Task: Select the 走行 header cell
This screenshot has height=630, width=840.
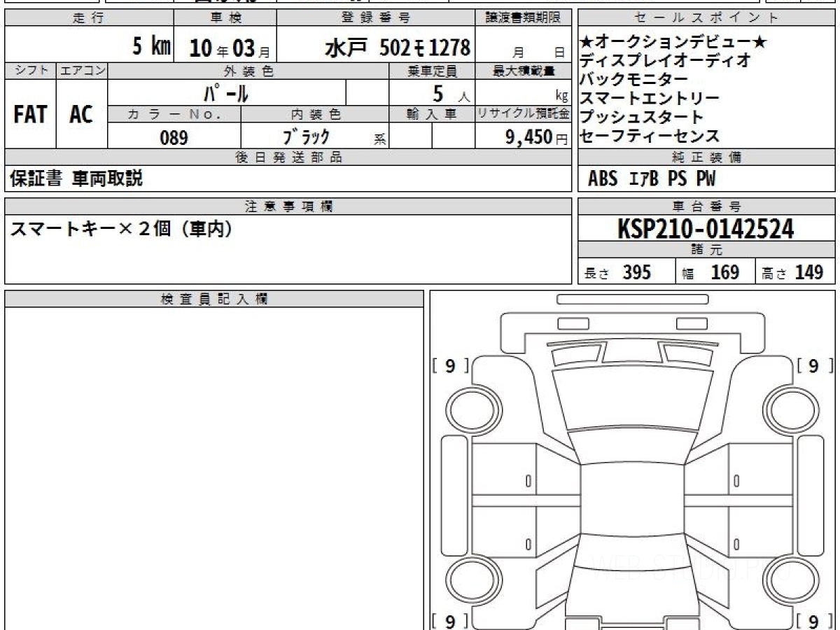Action: (x=89, y=18)
